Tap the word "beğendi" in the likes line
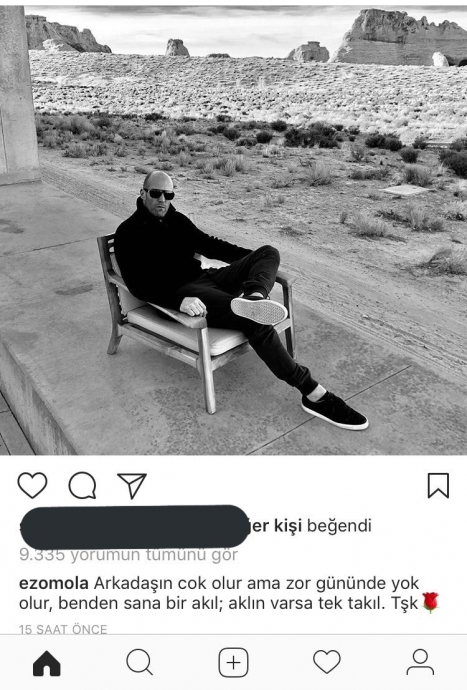This screenshot has width=467, height=690. (339, 526)
